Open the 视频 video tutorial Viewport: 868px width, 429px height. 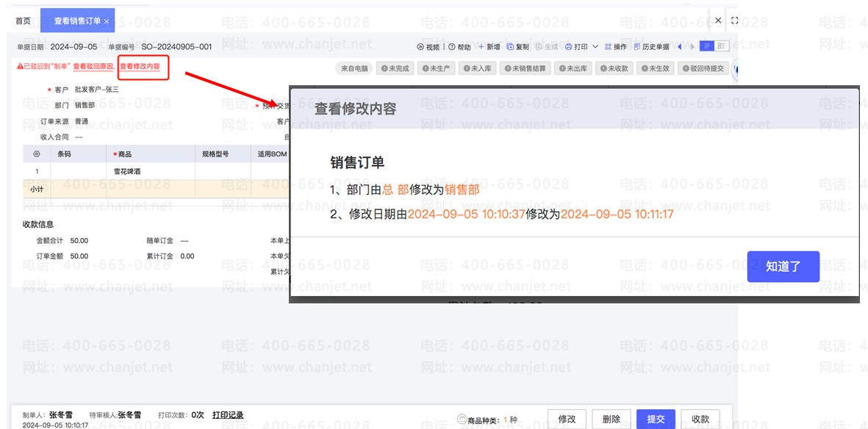(428, 47)
